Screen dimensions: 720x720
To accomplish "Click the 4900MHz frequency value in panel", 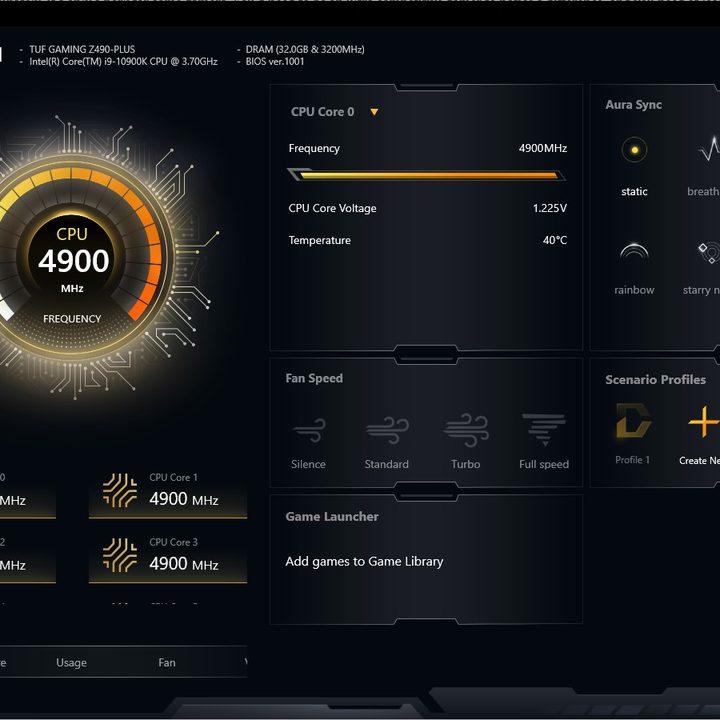I will (543, 148).
